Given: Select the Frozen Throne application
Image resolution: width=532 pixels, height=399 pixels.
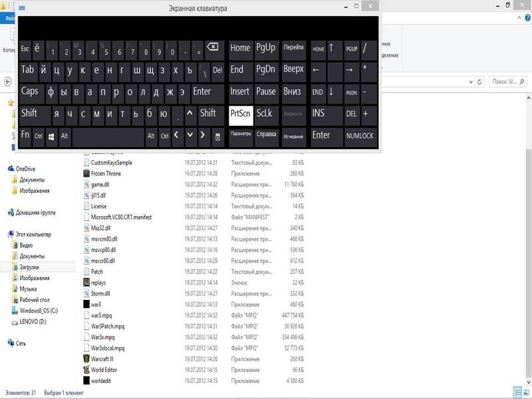Looking at the screenshot, I should point(106,174).
